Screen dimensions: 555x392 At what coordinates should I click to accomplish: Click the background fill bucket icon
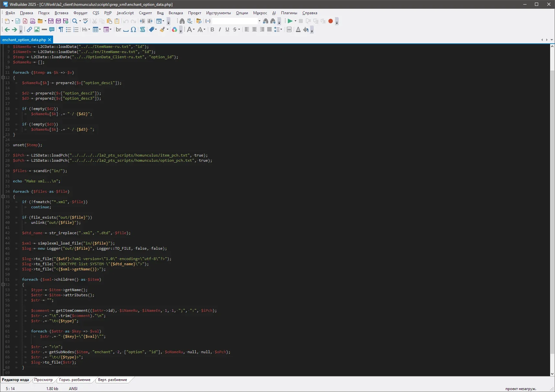(x=306, y=30)
